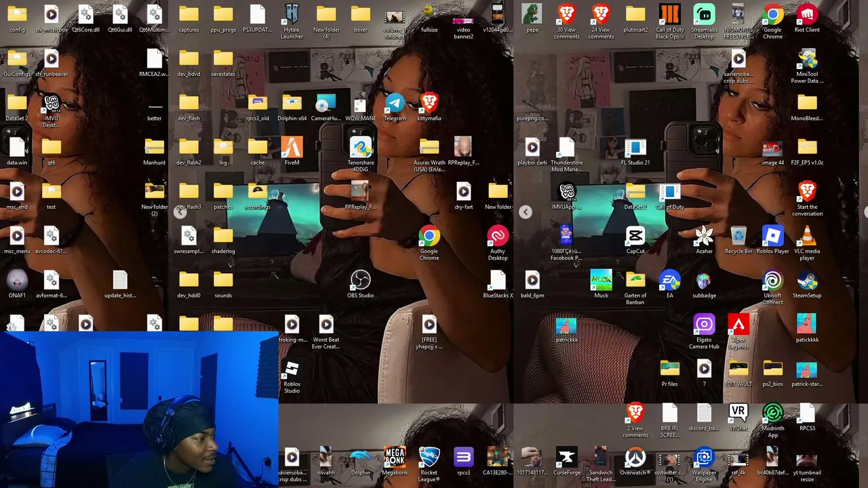Open the Telegram desktop icon
This screenshot has width=868, height=488.
[395, 107]
